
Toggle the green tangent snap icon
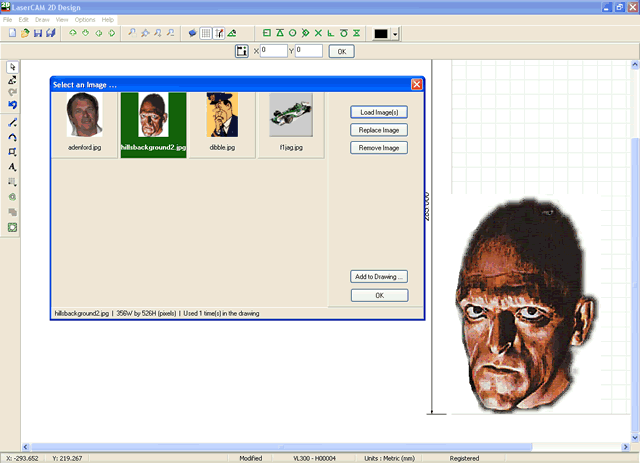(x=344, y=33)
